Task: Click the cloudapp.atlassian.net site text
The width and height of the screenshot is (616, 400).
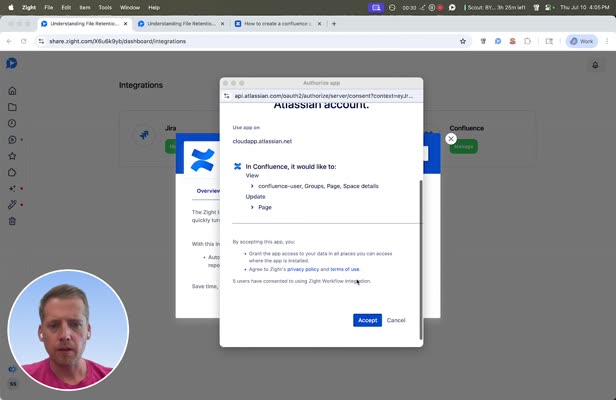Action: pyautogui.click(x=262, y=141)
